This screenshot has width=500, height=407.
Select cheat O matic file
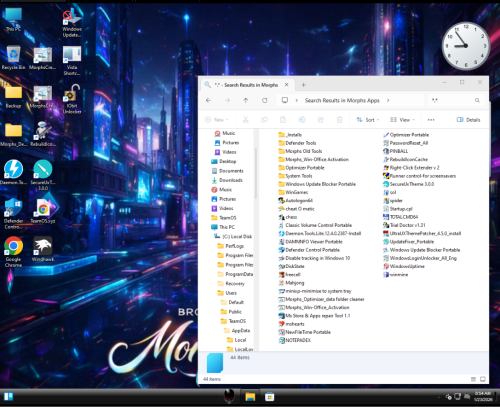(x=296, y=209)
